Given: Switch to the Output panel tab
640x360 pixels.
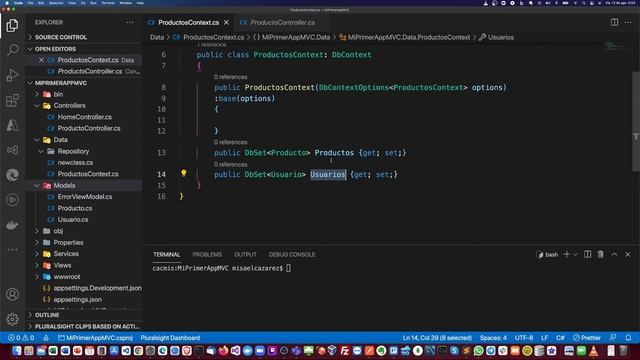Looking at the screenshot, I should [x=245, y=254].
